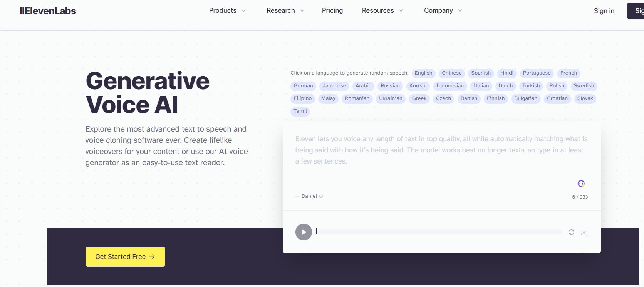
Task: Click the chevron next to Company
Action: [460, 11]
